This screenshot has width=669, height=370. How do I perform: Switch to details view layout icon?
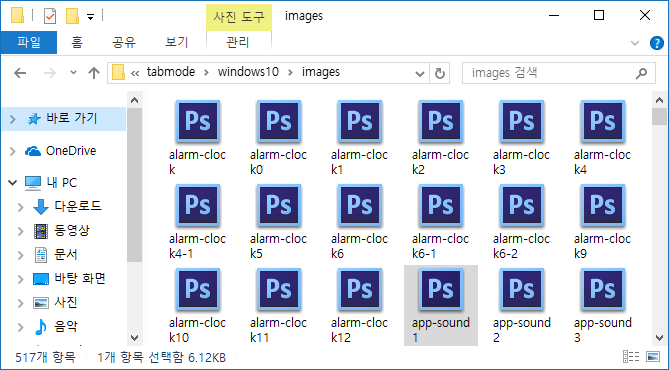[631, 356]
